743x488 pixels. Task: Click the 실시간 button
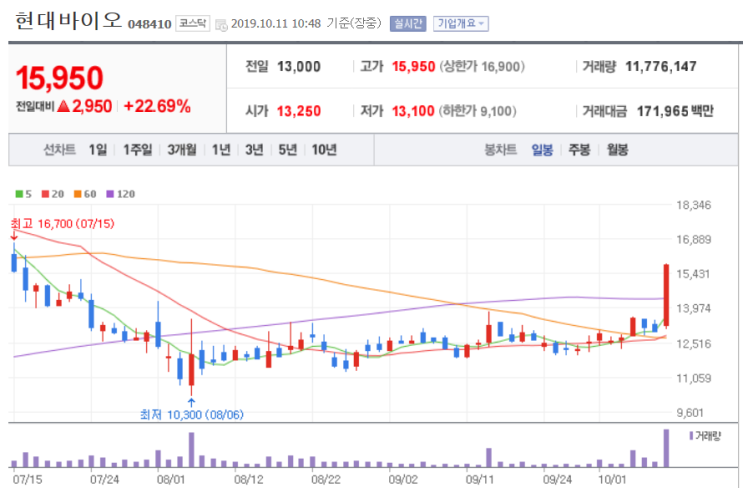tap(408, 24)
